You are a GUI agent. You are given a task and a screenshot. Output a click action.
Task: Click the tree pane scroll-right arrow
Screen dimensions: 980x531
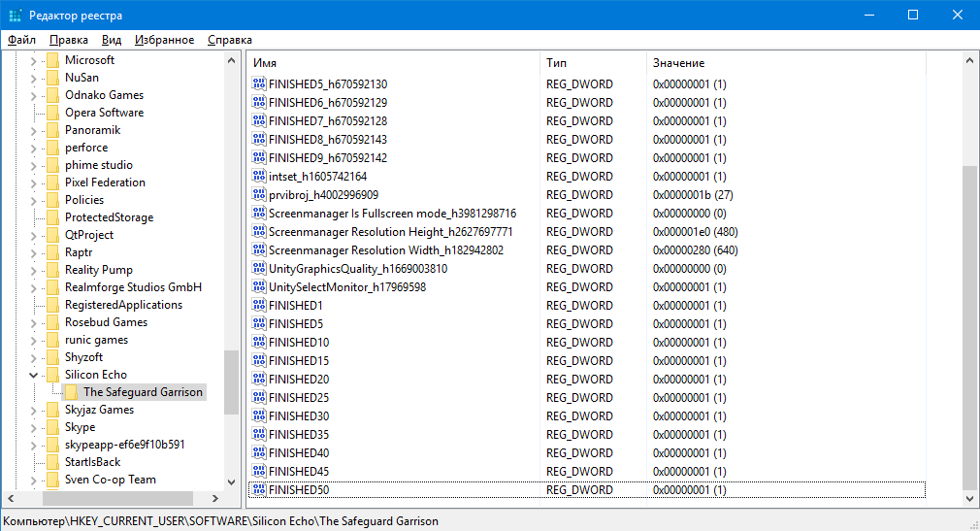click(215, 498)
